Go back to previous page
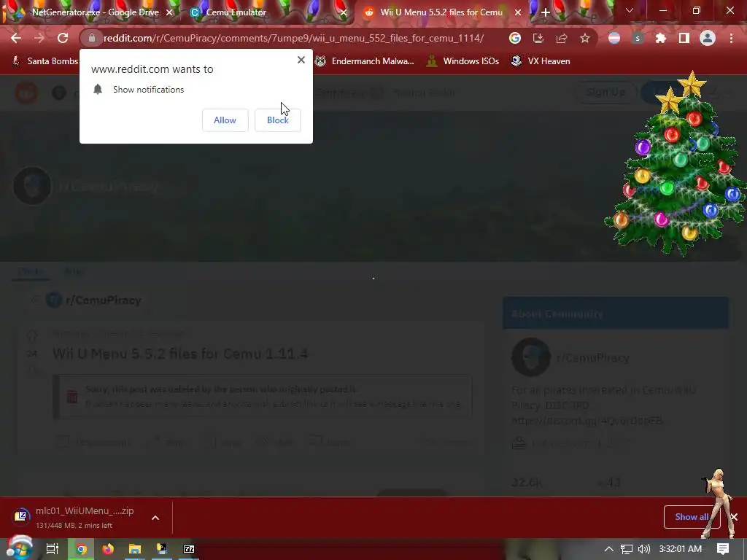This screenshot has height=560, width=747. (16, 38)
